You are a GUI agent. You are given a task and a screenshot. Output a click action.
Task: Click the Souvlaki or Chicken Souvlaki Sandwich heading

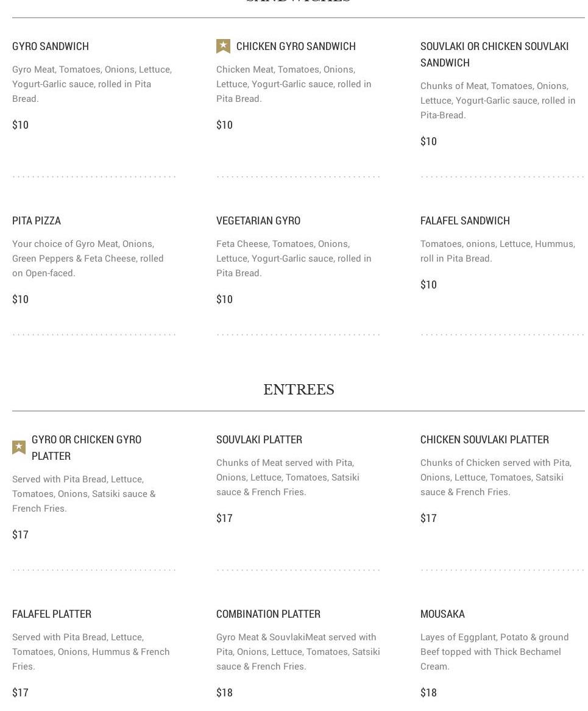[494, 54]
